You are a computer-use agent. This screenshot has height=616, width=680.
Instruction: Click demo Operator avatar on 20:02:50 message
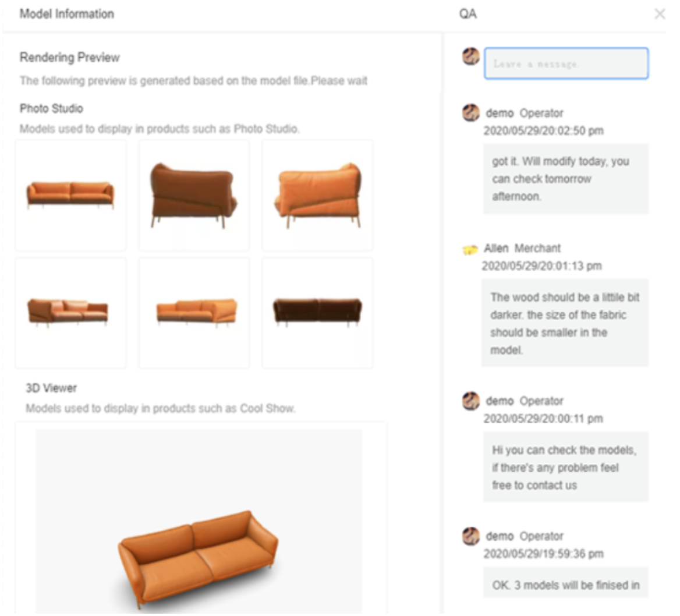pyautogui.click(x=471, y=112)
